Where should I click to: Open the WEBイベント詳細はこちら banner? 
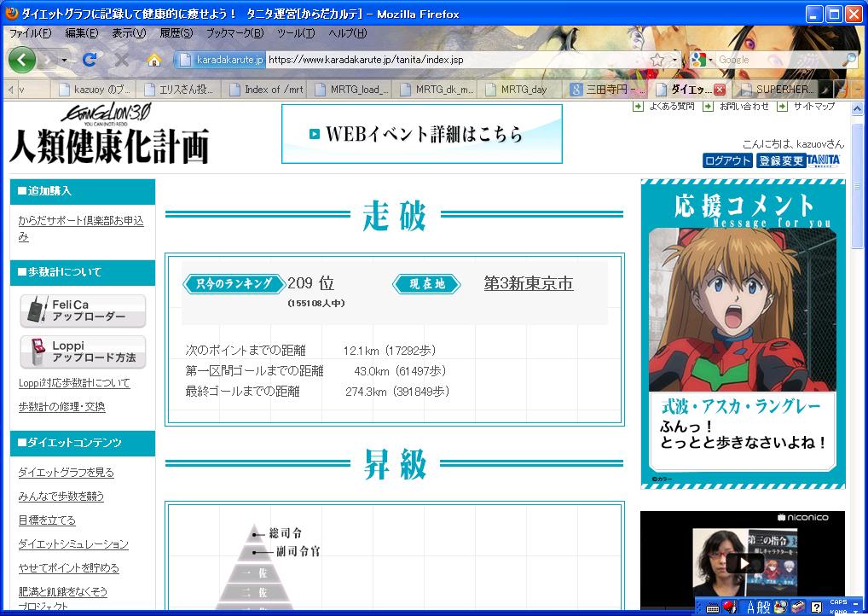tap(422, 134)
